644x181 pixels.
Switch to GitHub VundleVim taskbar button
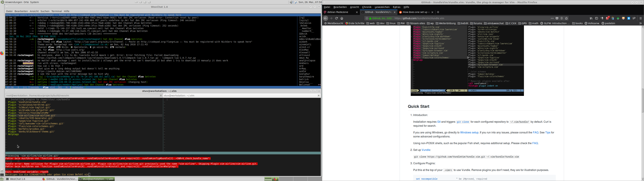[x=60, y=179]
